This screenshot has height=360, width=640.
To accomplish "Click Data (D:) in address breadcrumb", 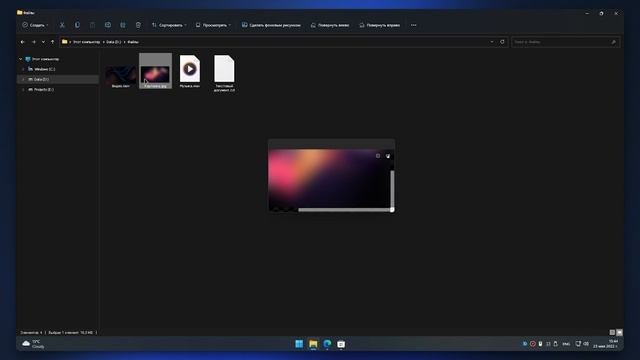I will [x=114, y=42].
